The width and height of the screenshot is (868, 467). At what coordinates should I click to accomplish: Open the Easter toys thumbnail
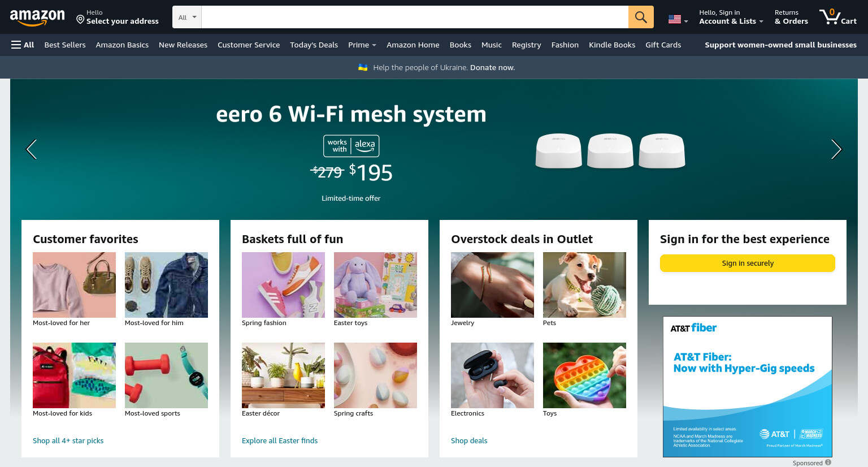tap(375, 285)
